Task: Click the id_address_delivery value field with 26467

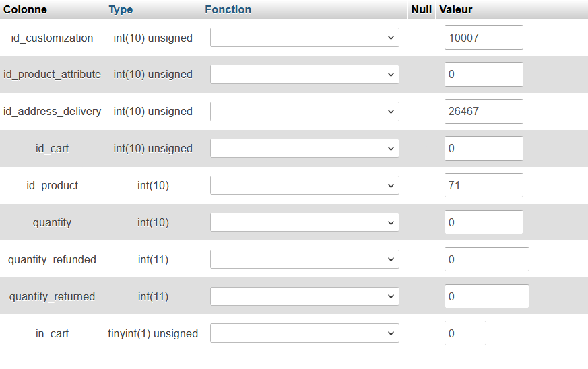Action: pyautogui.click(x=484, y=112)
